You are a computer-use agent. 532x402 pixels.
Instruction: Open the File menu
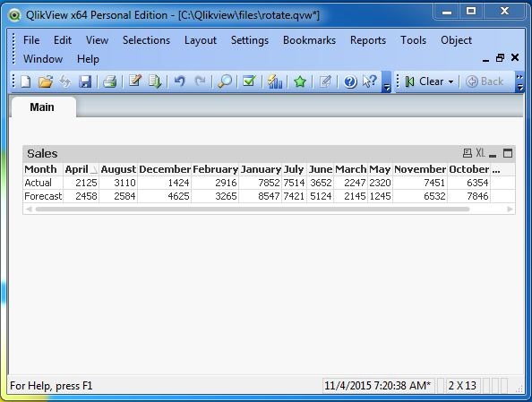[31, 40]
